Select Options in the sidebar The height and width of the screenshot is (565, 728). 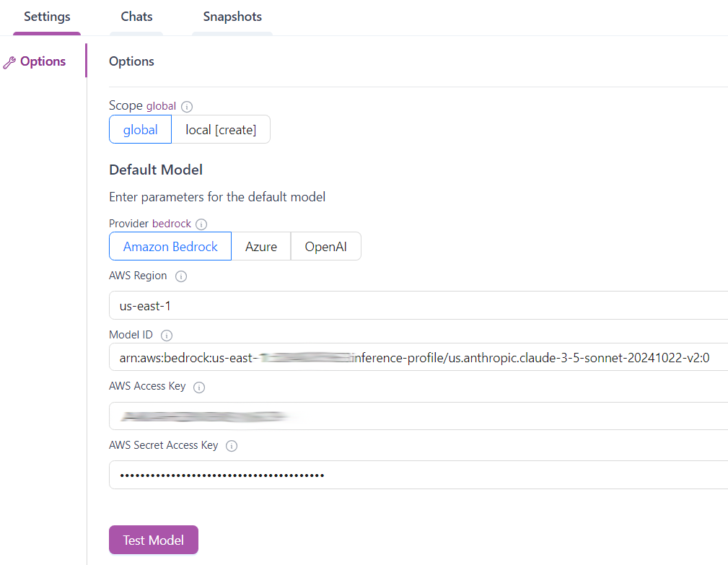tap(43, 61)
